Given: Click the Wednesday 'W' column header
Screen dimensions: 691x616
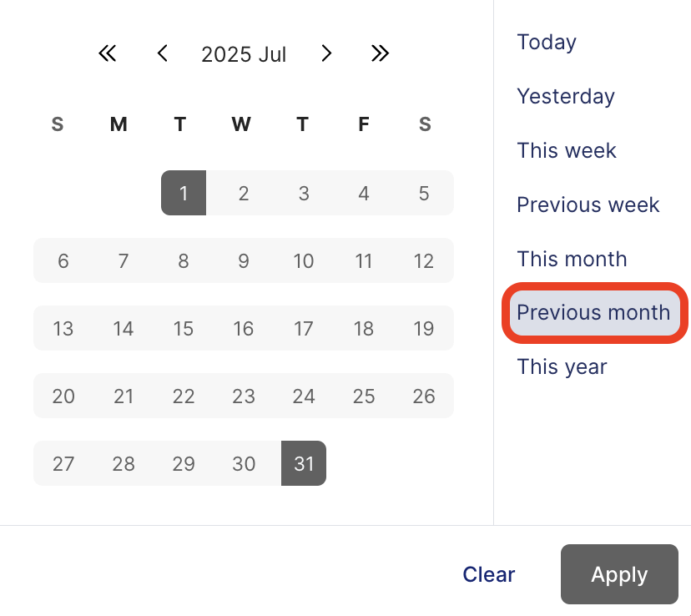Looking at the screenshot, I should click(x=240, y=124).
